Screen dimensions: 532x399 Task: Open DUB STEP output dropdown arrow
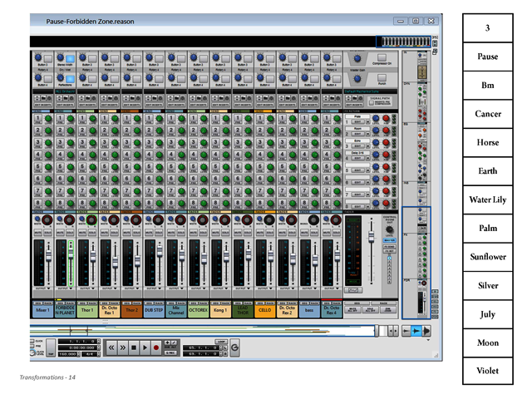click(160, 288)
